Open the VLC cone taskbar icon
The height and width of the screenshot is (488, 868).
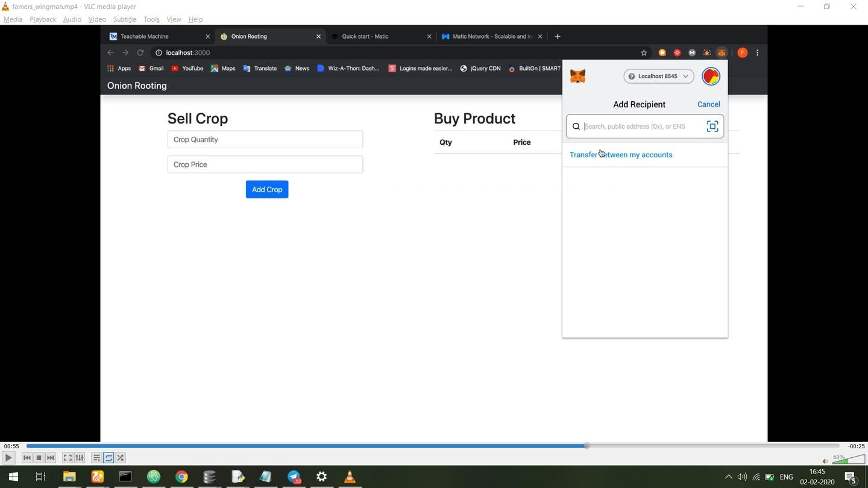coord(350,477)
